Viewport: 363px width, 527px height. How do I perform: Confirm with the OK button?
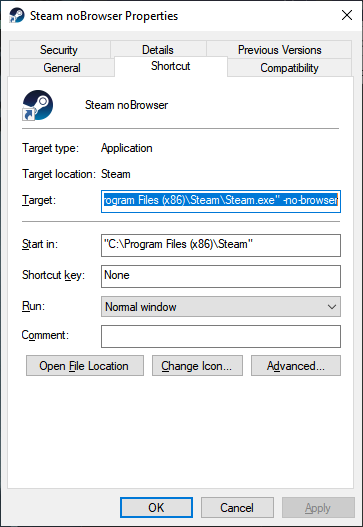coord(156,508)
